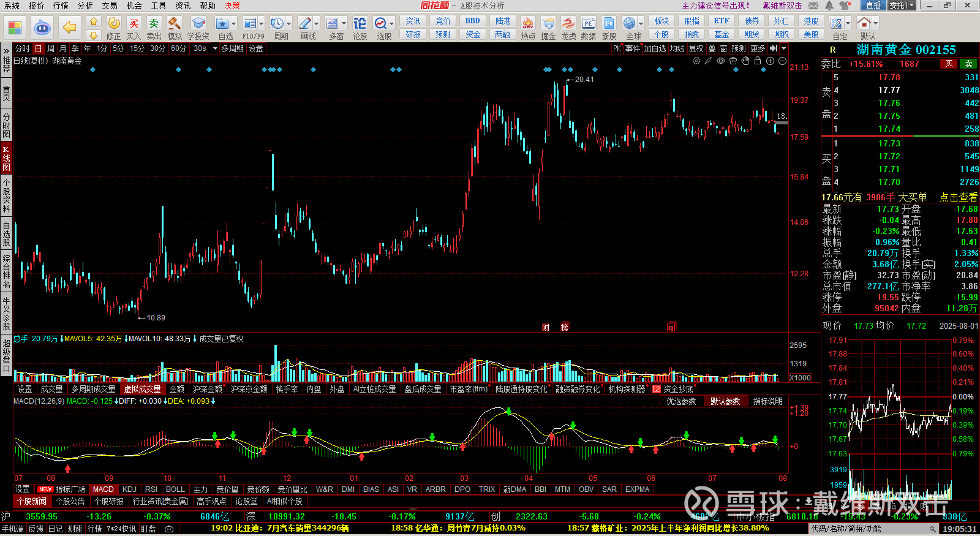
Task: Click the 全球 globe icon
Action: pyautogui.click(x=630, y=23)
